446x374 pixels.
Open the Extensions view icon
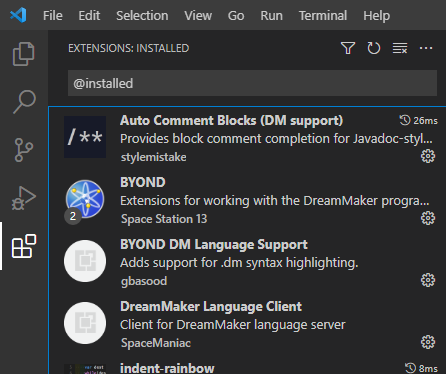click(24, 246)
